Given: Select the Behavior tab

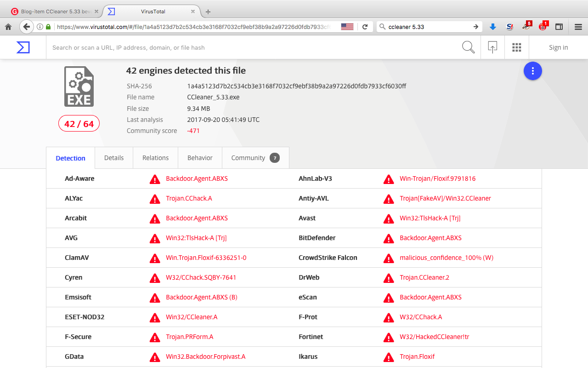Looking at the screenshot, I should tap(200, 158).
